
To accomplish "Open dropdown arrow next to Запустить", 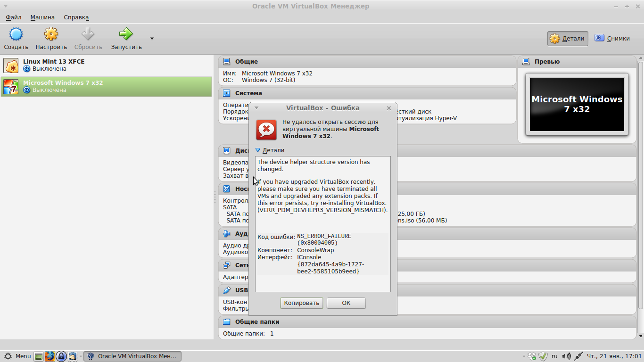I will tap(152, 39).
